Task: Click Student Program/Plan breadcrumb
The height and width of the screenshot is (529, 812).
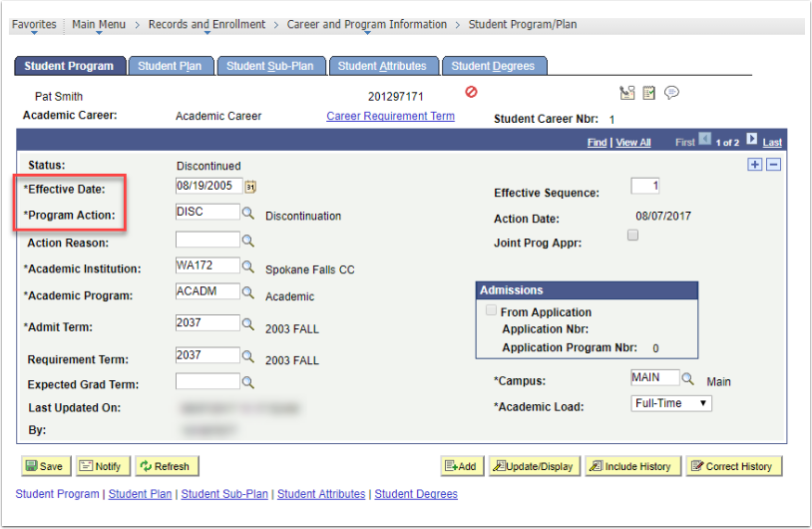Action: click(522, 24)
